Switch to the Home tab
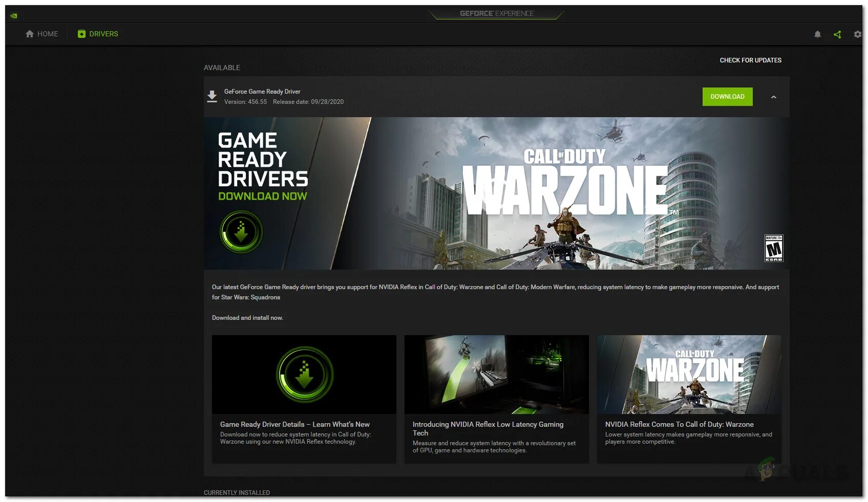Image resolution: width=868 pixels, height=502 pixels. (x=42, y=34)
